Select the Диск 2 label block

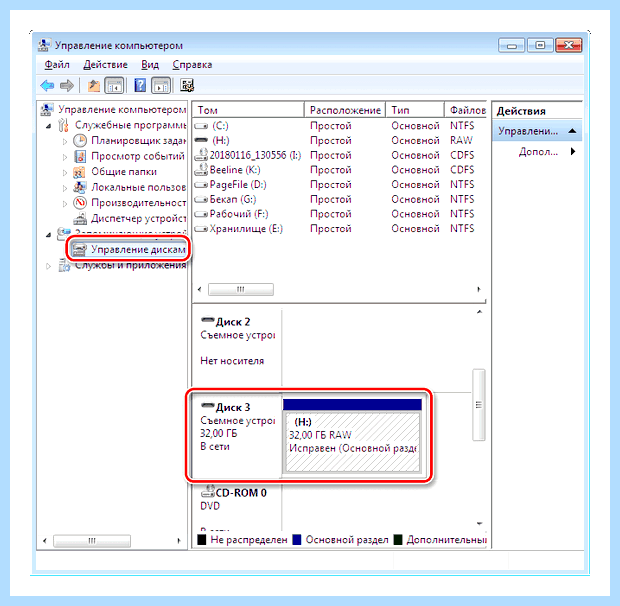(x=236, y=347)
